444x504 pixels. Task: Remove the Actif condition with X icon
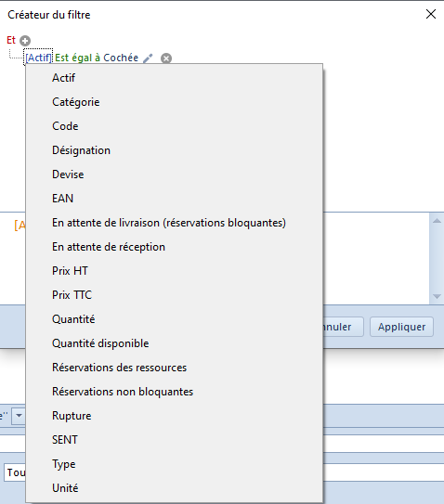click(x=166, y=58)
